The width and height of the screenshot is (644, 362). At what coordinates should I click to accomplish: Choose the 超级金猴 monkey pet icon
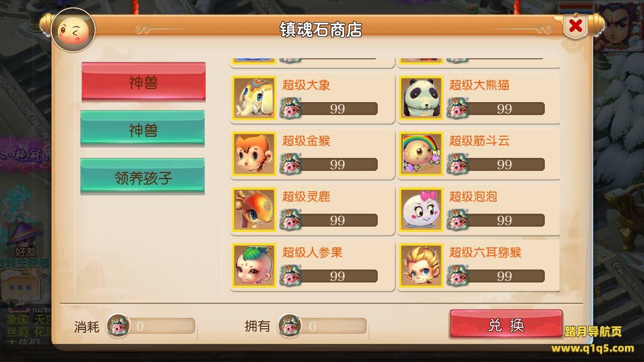coord(254,154)
